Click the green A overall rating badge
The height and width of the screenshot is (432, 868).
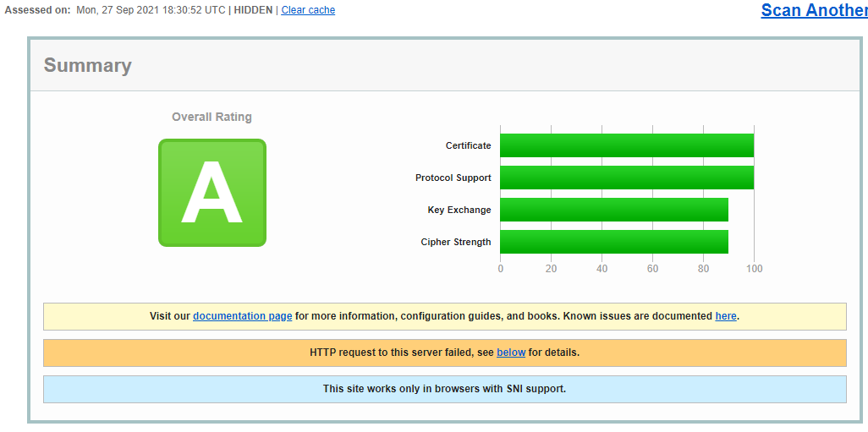point(212,193)
